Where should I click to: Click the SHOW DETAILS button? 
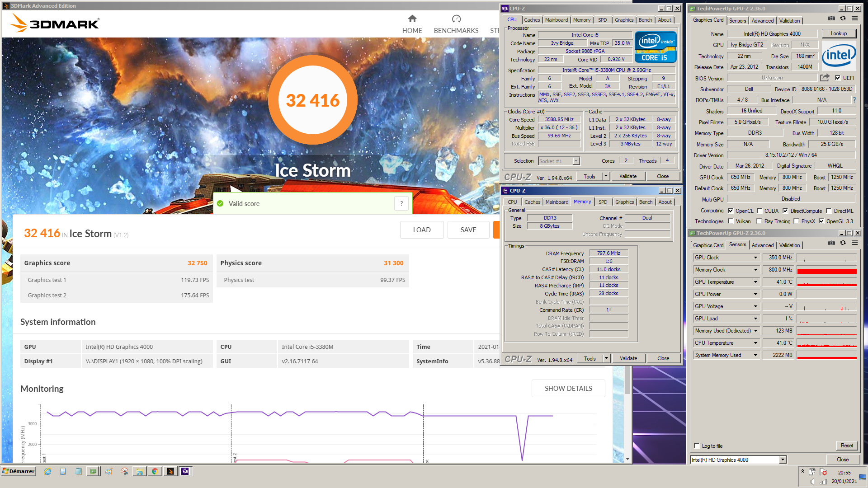pyautogui.click(x=568, y=389)
